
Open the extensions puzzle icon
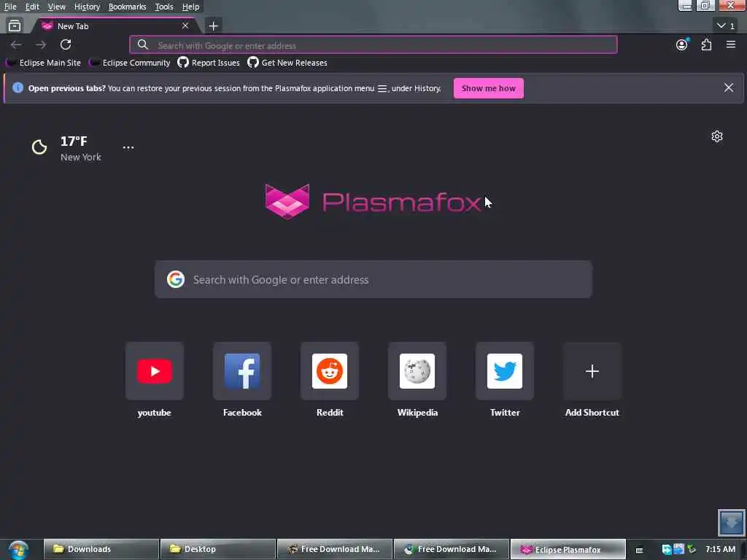pyautogui.click(x=706, y=44)
